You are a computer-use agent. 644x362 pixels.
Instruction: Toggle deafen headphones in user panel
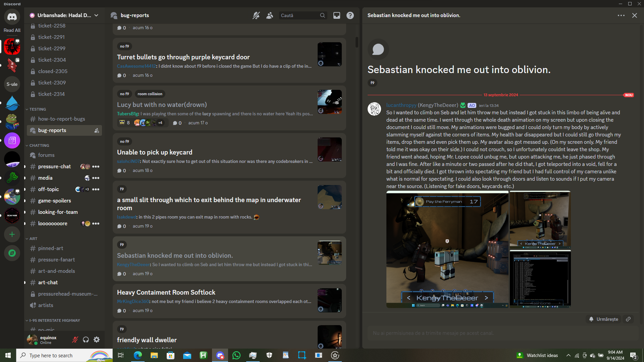click(86, 340)
